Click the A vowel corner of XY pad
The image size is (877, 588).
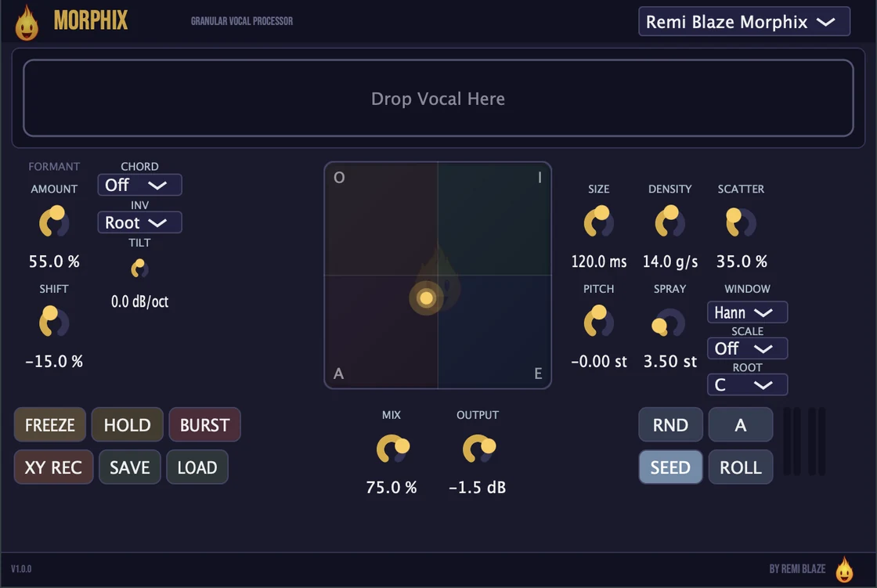338,373
